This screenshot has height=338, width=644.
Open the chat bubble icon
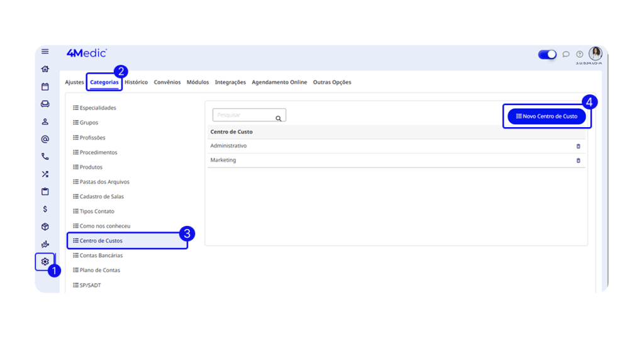566,54
